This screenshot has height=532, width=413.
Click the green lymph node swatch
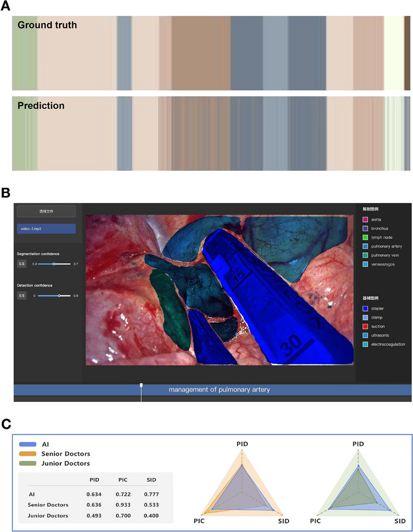pyautogui.click(x=365, y=237)
